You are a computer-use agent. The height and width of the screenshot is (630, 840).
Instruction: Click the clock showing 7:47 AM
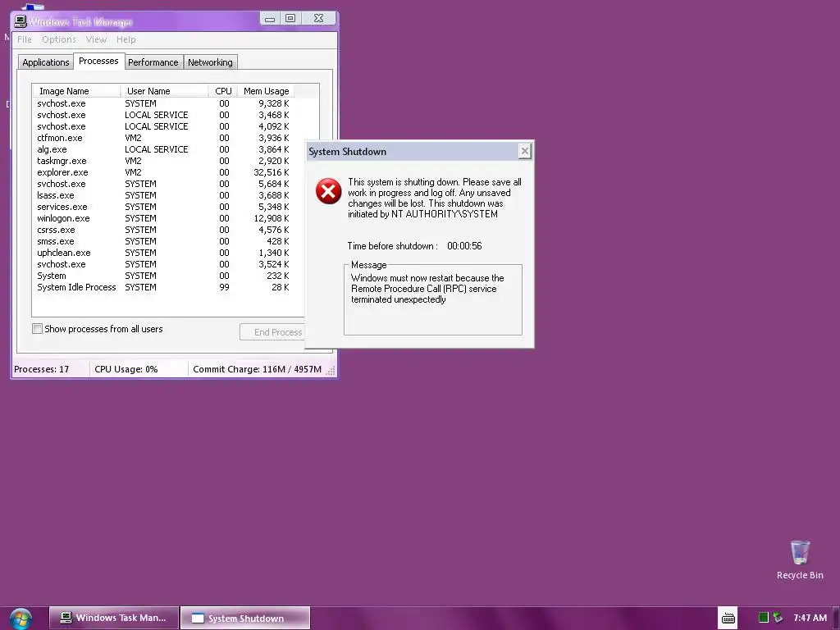tap(810, 618)
